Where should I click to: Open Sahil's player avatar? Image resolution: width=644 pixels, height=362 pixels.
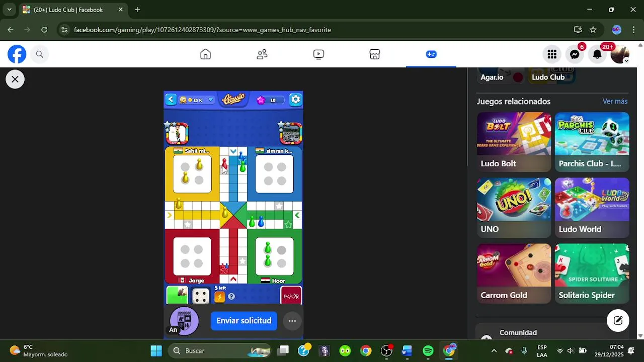click(177, 133)
